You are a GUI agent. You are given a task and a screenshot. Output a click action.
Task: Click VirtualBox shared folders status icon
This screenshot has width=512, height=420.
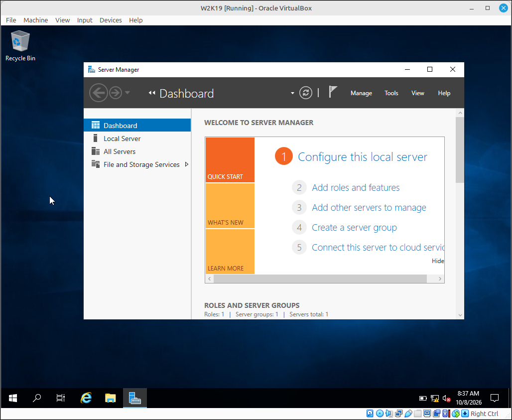pyautogui.click(x=417, y=414)
